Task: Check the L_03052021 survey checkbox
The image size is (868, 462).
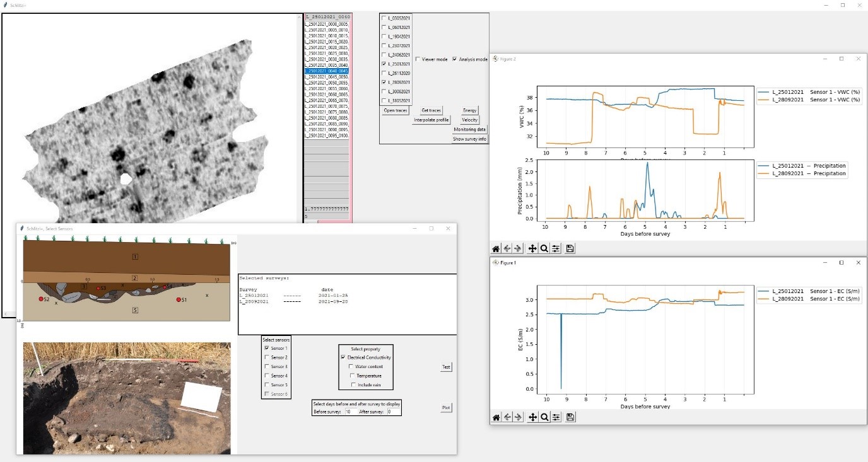Action: tap(384, 18)
